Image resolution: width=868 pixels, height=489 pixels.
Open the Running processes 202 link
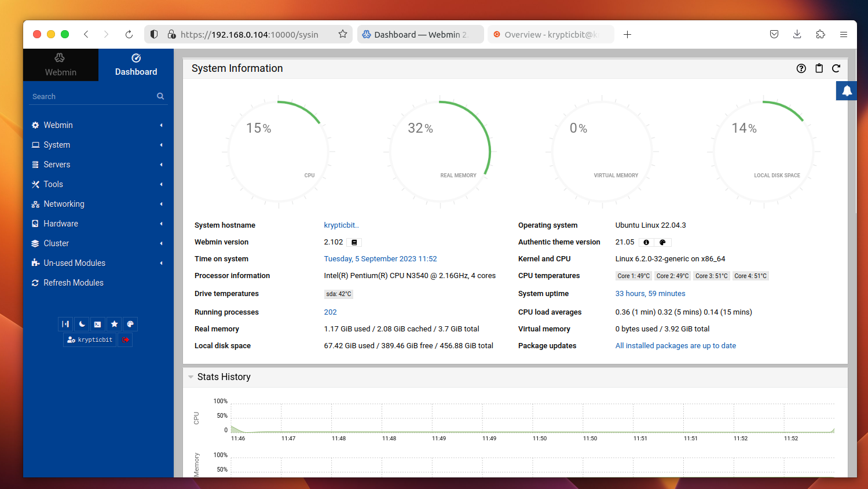tap(330, 312)
